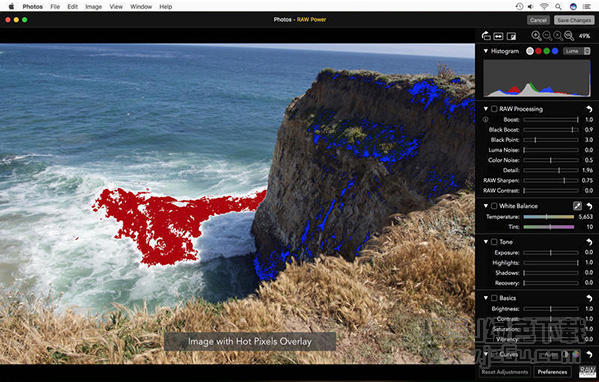Click the Temperature slider track

pyautogui.click(x=549, y=217)
